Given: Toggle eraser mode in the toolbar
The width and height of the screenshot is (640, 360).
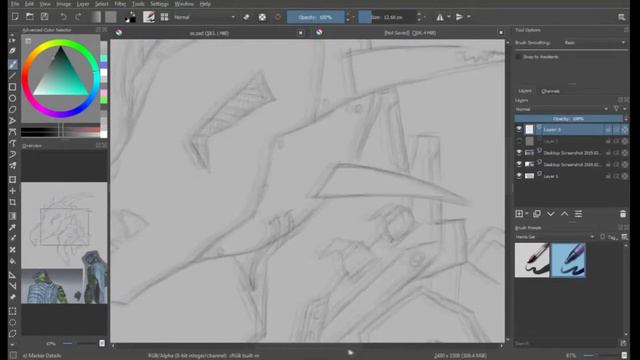Looking at the screenshot, I should 247,17.
